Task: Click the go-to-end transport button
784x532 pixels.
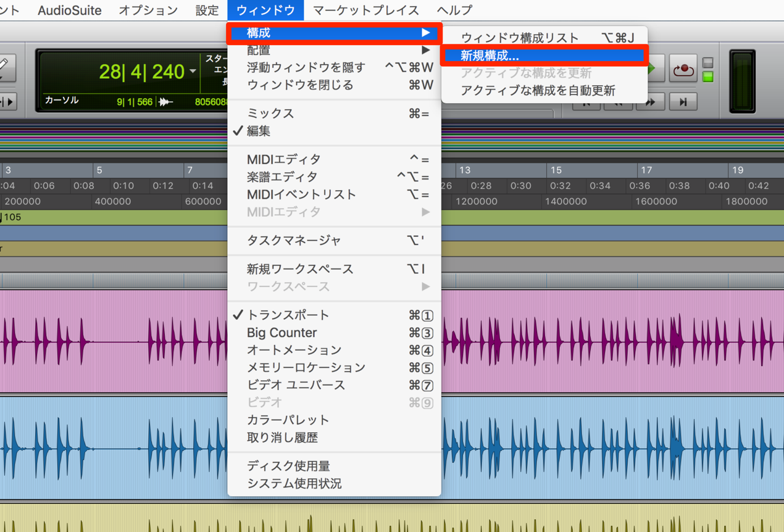Action: [683, 102]
